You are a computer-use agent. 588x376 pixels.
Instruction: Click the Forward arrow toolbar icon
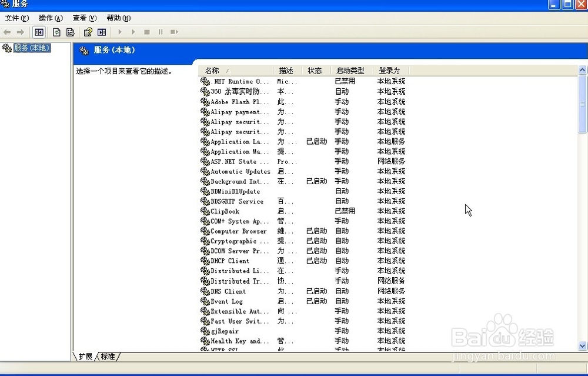point(21,32)
